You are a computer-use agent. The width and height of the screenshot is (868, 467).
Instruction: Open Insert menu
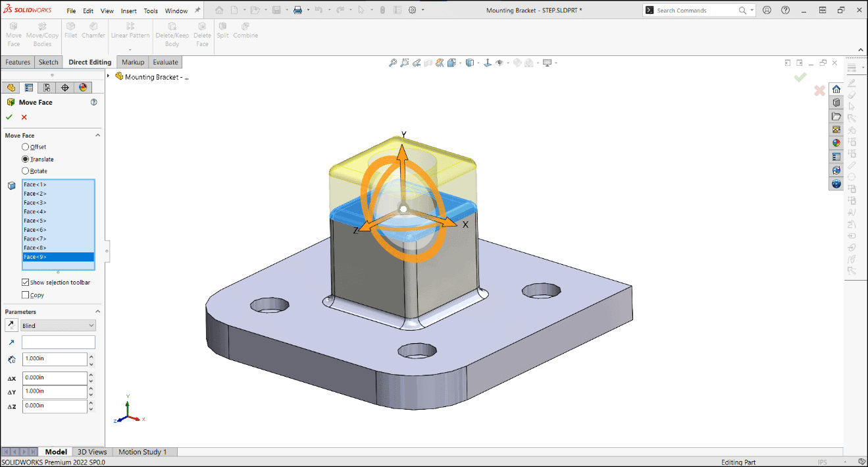129,11
